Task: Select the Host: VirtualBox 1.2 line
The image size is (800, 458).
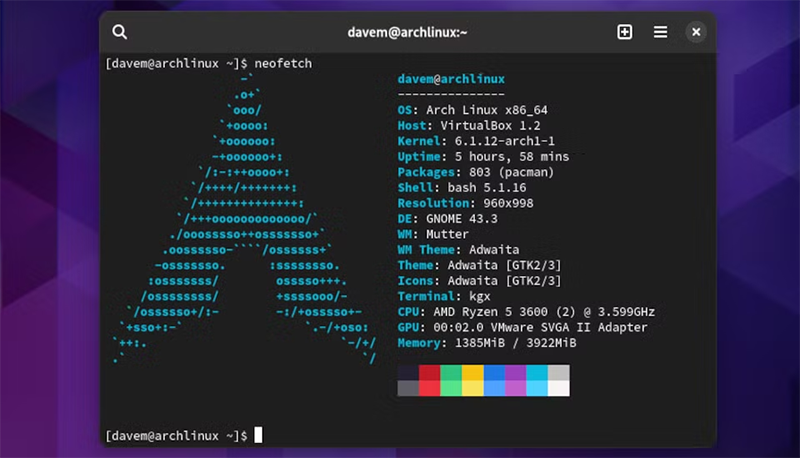Action: pyautogui.click(x=469, y=125)
